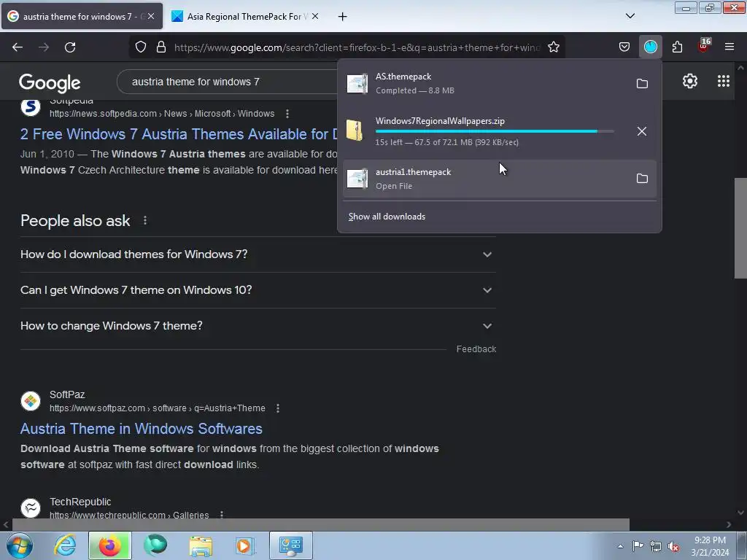Screen dimensions: 747x560
Task: Click the Windows7RegionalWallpapers.zip progress bar
Action: click(495, 131)
